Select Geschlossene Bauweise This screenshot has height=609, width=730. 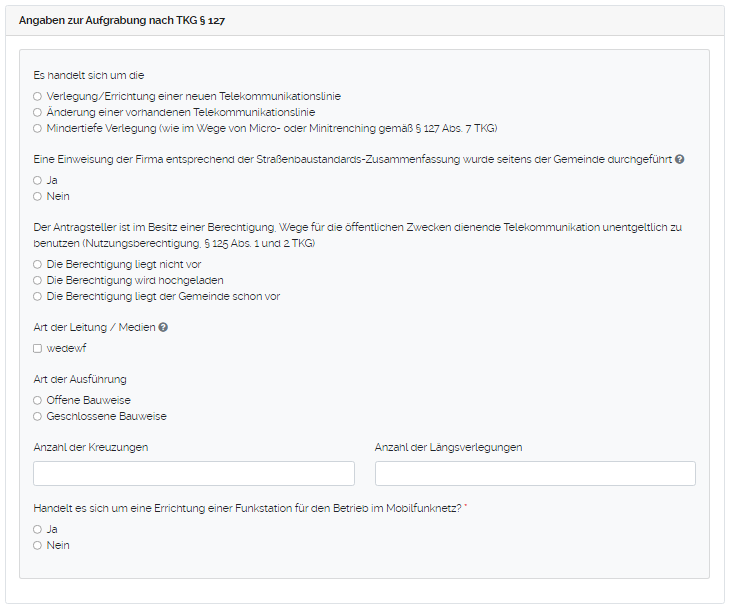[37, 416]
